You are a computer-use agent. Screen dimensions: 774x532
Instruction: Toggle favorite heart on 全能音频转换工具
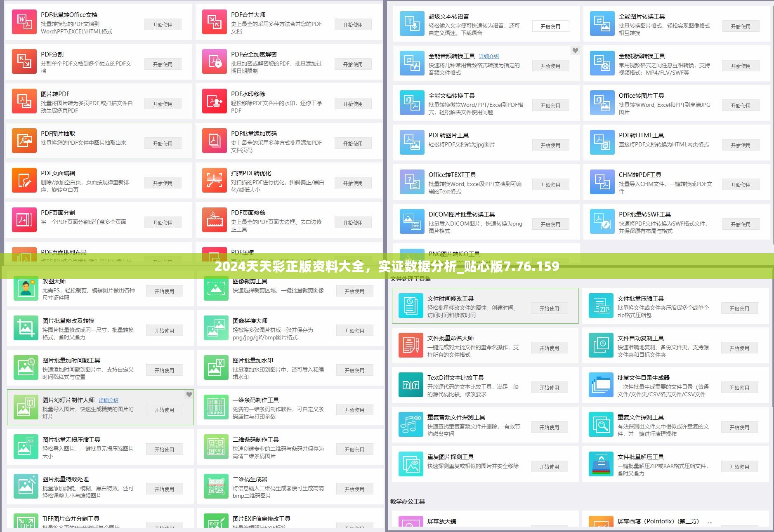[575, 51]
